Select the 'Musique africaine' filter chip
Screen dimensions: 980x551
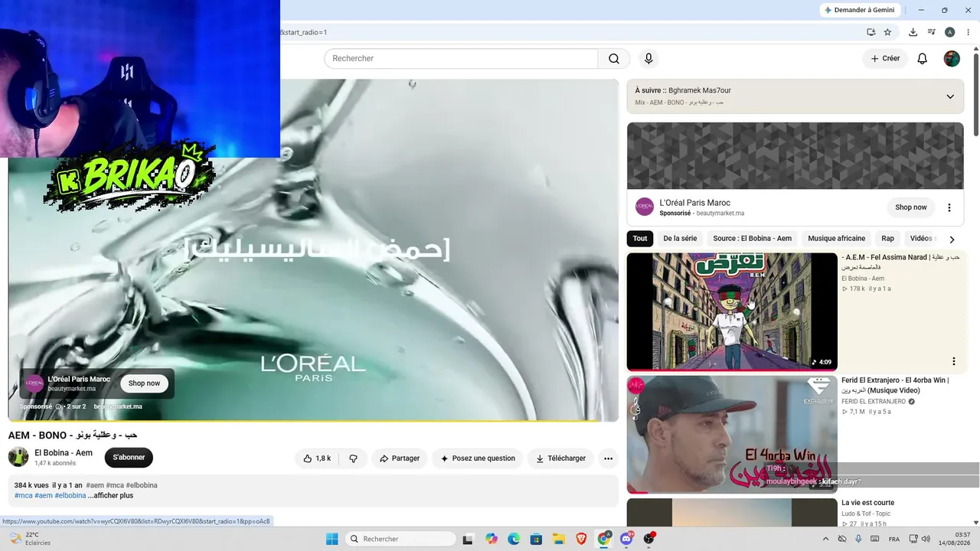coord(836,239)
